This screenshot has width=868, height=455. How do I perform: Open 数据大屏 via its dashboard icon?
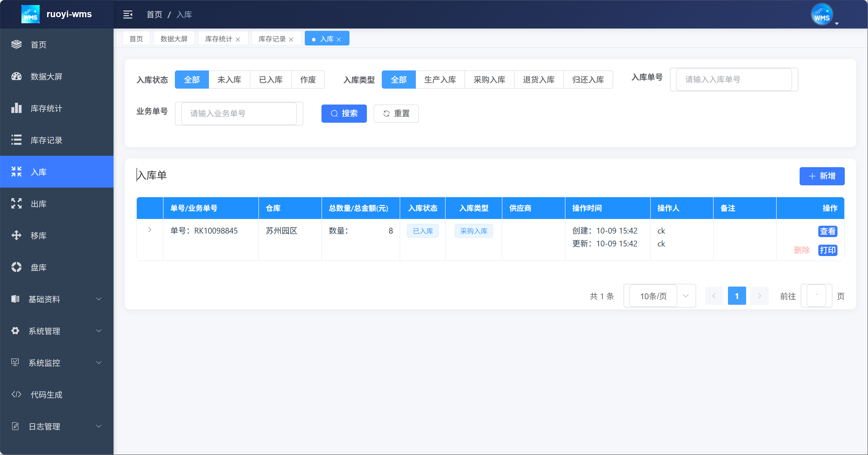(x=16, y=77)
